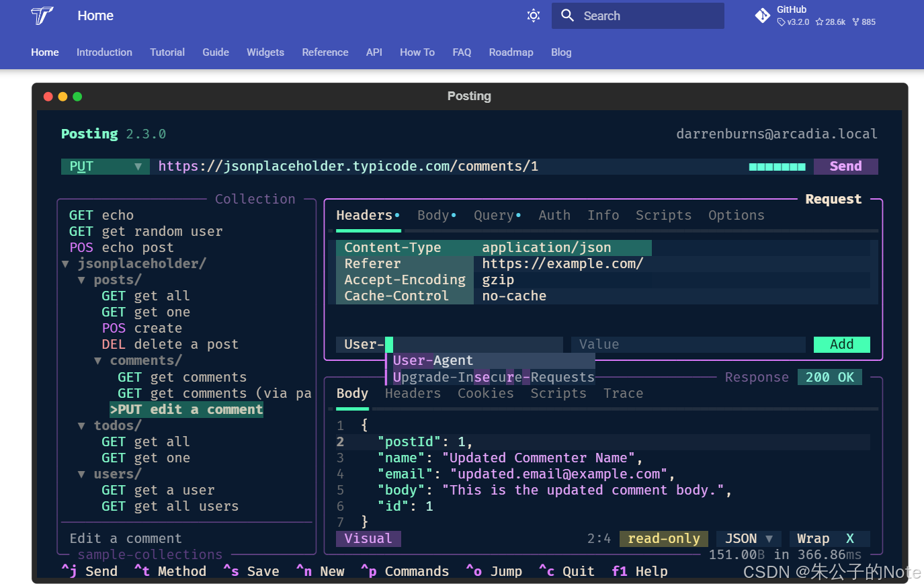The height and width of the screenshot is (588, 924).
Task: Select the Content-Type header row
Action: [603, 247]
